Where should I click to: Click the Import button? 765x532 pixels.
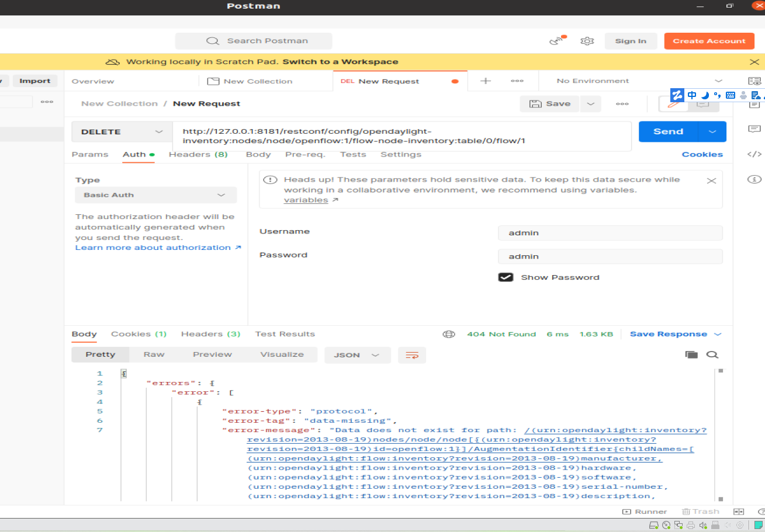pyautogui.click(x=35, y=81)
